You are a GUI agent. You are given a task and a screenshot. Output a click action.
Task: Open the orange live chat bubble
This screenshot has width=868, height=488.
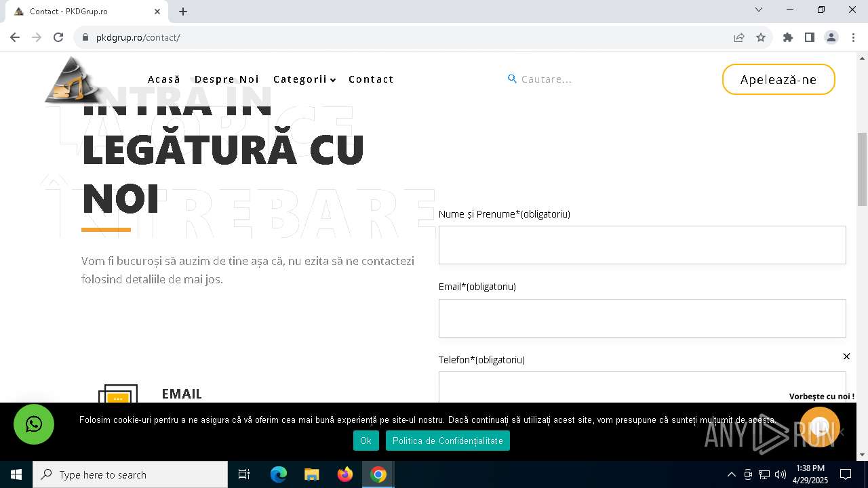(x=820, y=427)
